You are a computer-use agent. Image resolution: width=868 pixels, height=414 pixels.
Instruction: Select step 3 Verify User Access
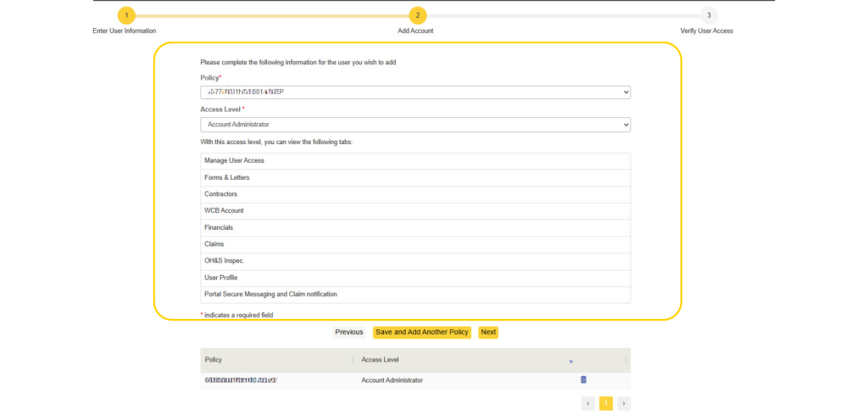[709, 15]
